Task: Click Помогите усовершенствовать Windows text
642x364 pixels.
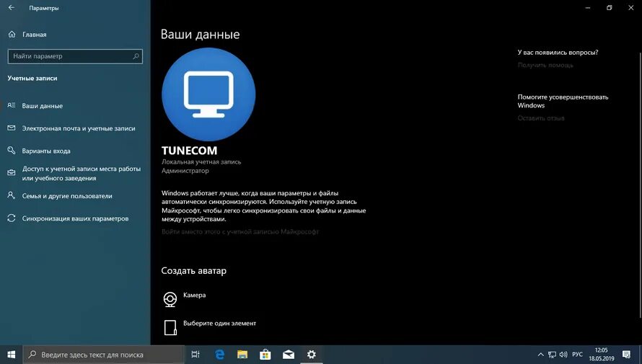Action: (x=563, y=101)
